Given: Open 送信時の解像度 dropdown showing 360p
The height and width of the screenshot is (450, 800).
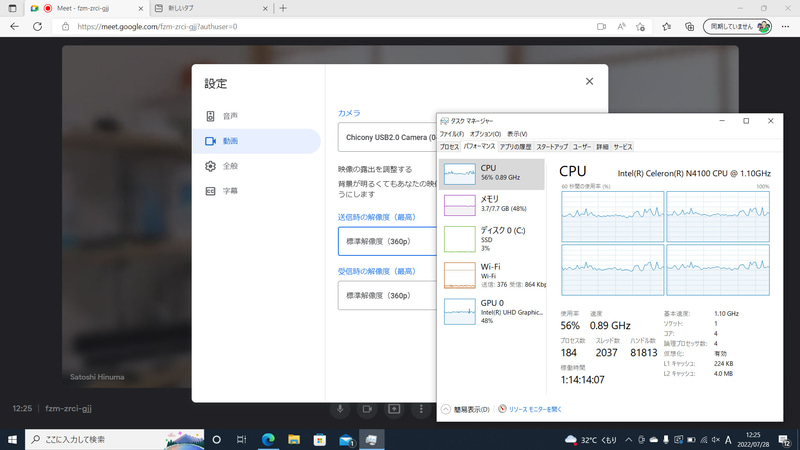Looking at the screenshot, I should [387, 241].
